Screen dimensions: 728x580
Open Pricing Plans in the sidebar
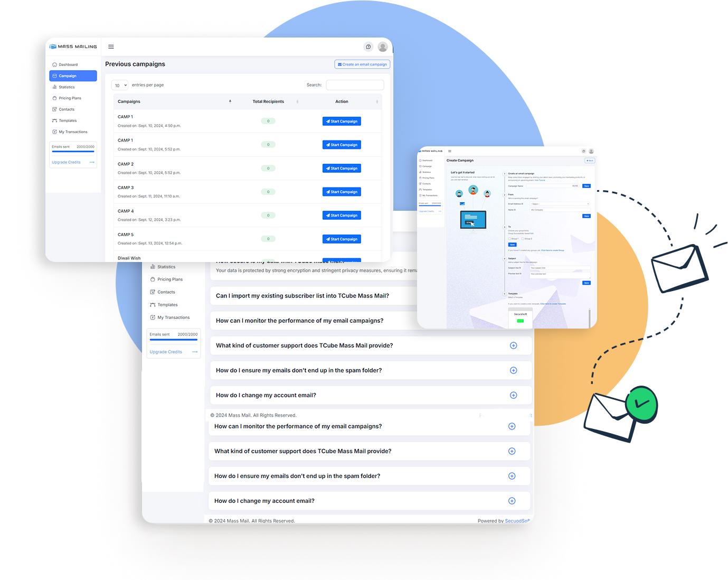coord(70,98)
